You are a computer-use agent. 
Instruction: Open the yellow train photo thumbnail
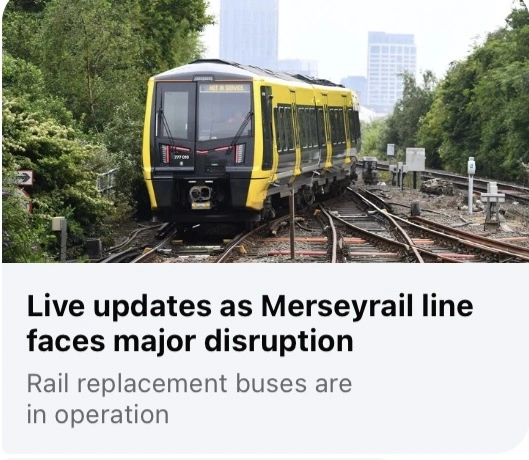click(265, 131)
